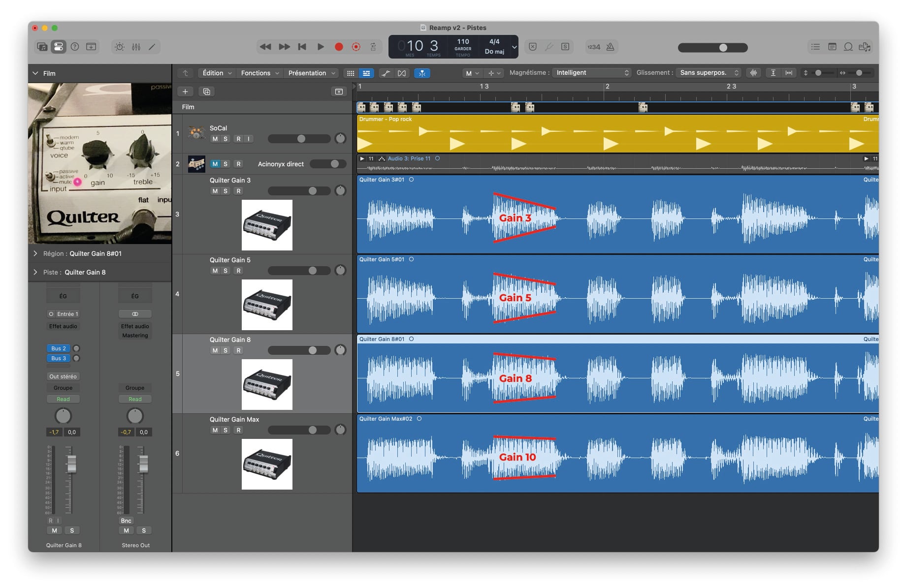The height and width of the screenshot is (588, 904).
Task: Open the Smart Controls dial icon
Action: tap(120, 47)
